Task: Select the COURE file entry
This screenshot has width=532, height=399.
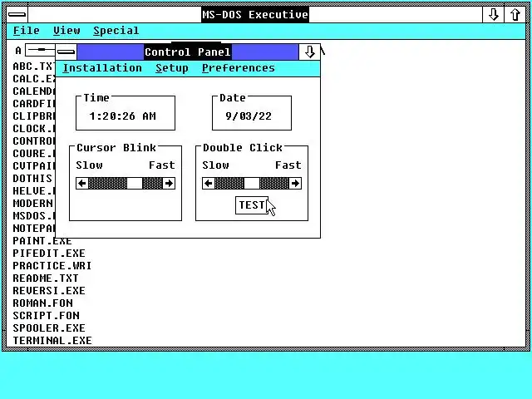Action: (x=33, y=154)
